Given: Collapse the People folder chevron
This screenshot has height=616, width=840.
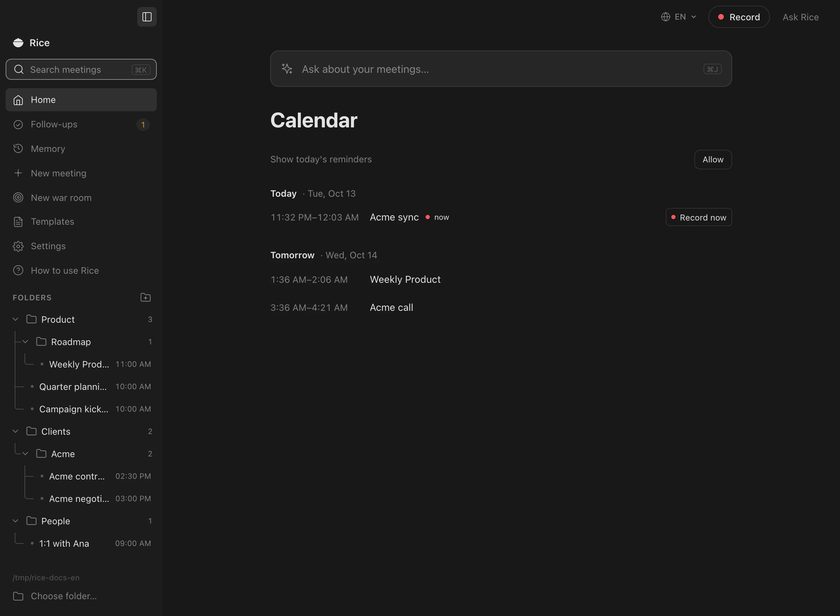Looking at the screenshot, I should pyautogui.click(x=16, y=521).
